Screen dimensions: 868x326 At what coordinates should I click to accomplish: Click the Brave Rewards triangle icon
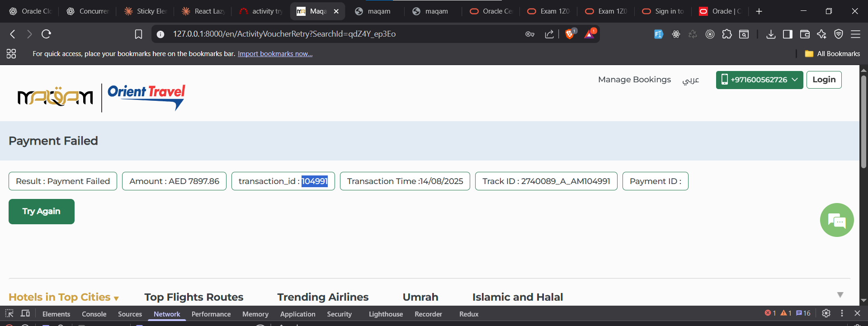[590, 34]
